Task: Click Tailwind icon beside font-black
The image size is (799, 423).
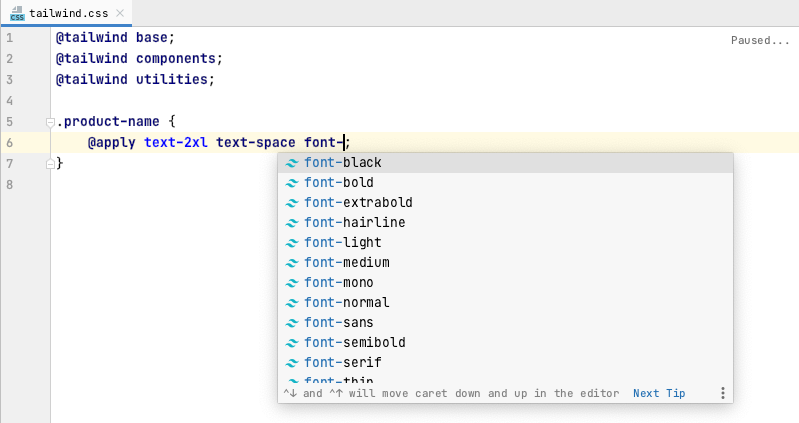Action: pyautogui.click(x=291, y=163)
